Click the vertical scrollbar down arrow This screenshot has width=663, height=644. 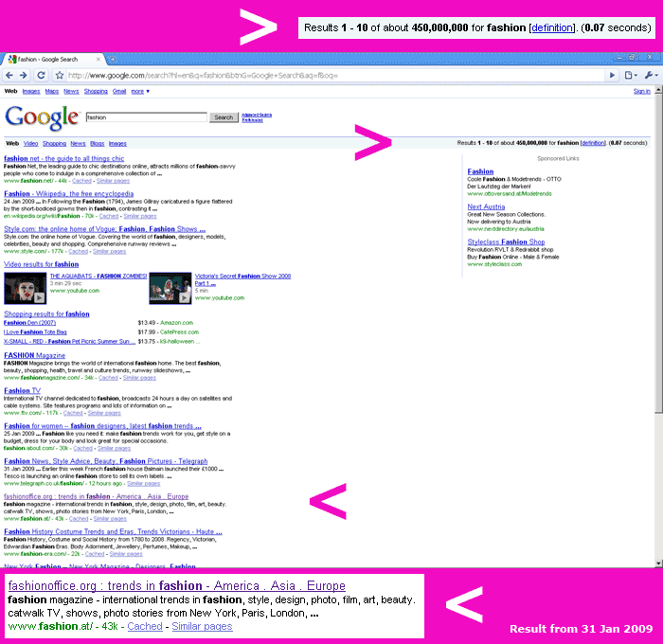coord(658,563)
